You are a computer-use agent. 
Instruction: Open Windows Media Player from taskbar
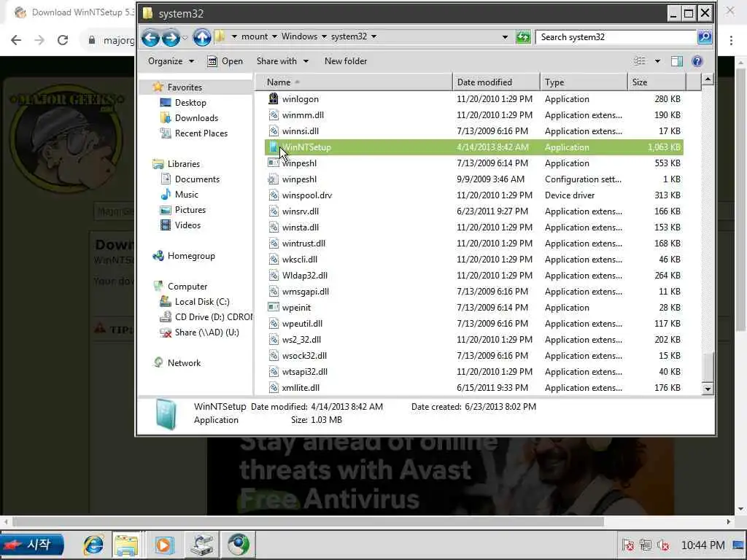coord(164,545)
